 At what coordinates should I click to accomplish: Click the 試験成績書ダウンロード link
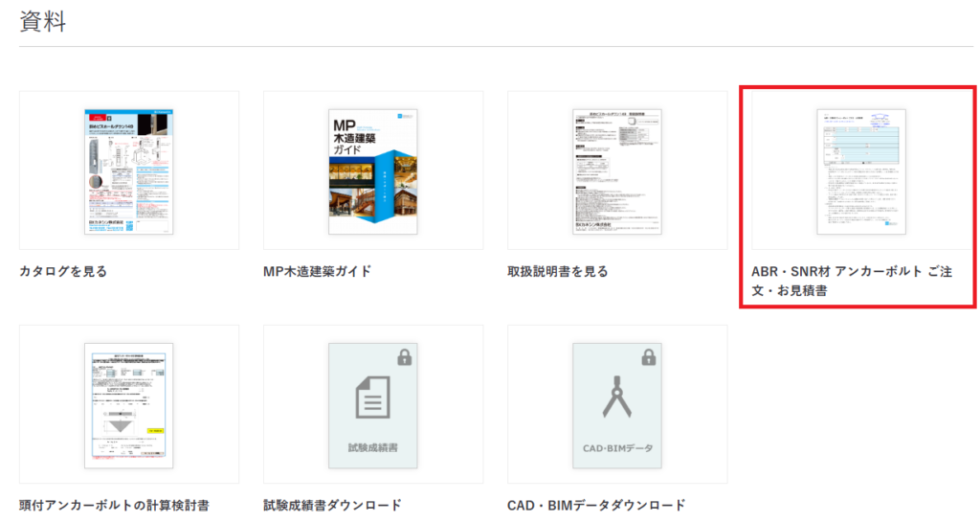[x=332, y=505]
